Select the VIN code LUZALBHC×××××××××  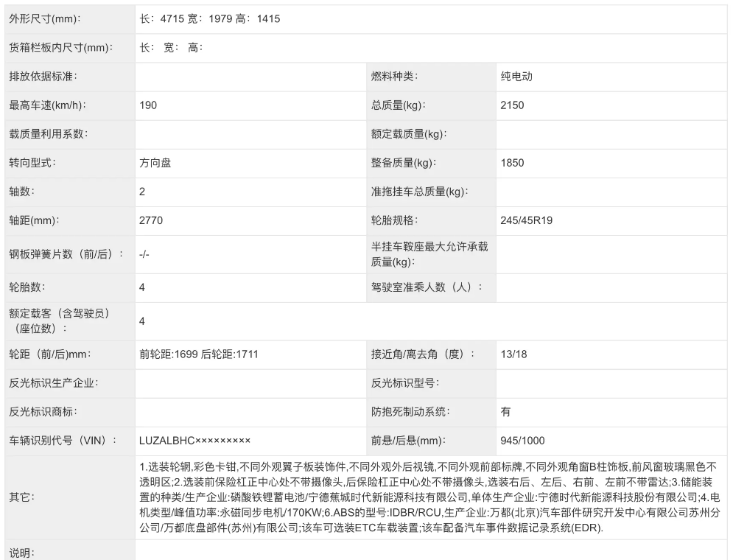[194, 441]
